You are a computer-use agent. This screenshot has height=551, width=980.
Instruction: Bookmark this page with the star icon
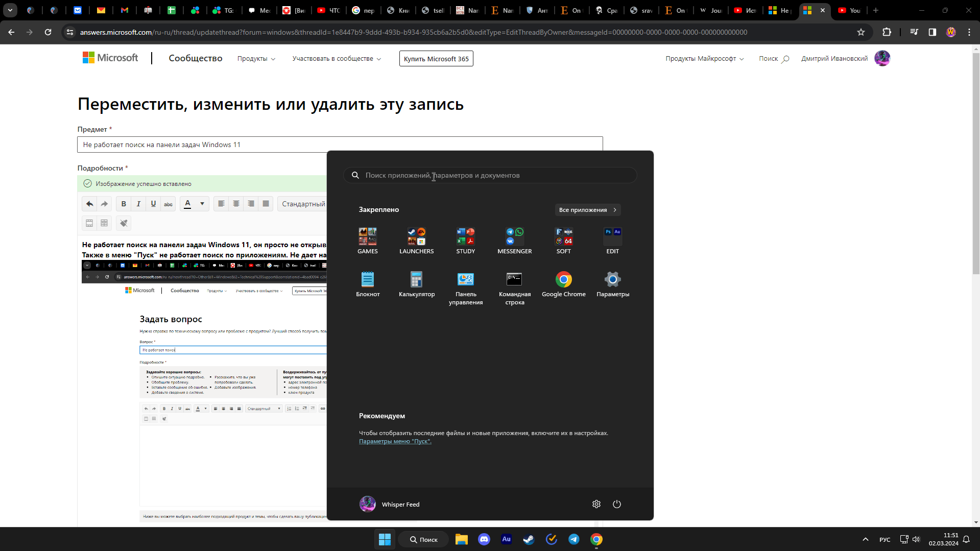point(861,32)
